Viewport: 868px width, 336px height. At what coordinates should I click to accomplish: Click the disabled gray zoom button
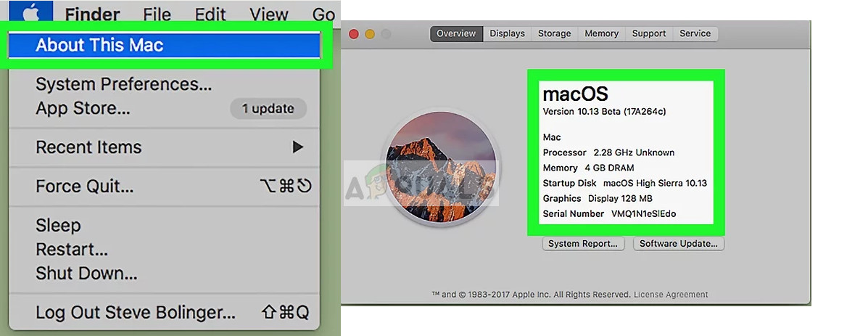click(x=386, y=34)
